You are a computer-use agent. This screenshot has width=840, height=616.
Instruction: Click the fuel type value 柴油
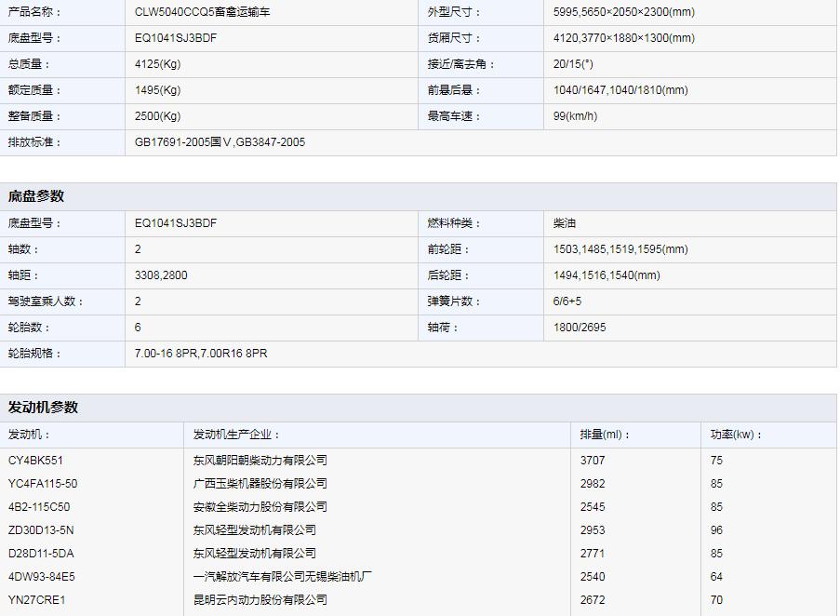pyautogui.click(x=565, y=223)
